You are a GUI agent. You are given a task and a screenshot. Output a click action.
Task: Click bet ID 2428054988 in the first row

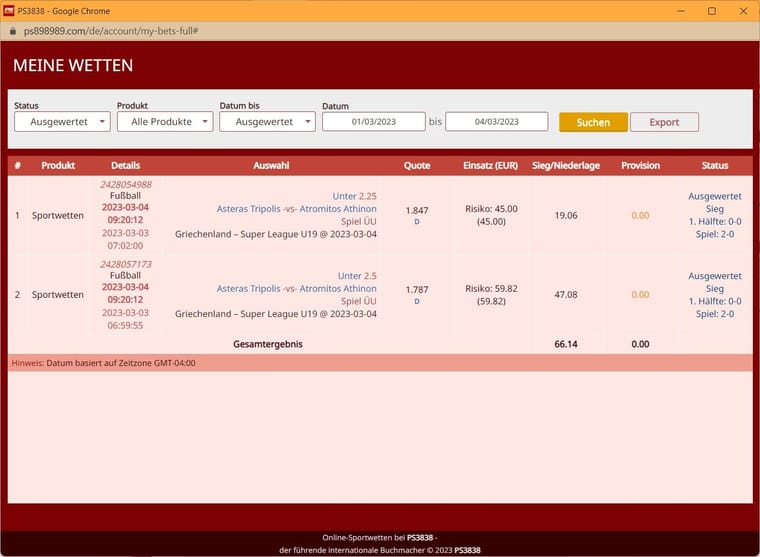point(126,184)
